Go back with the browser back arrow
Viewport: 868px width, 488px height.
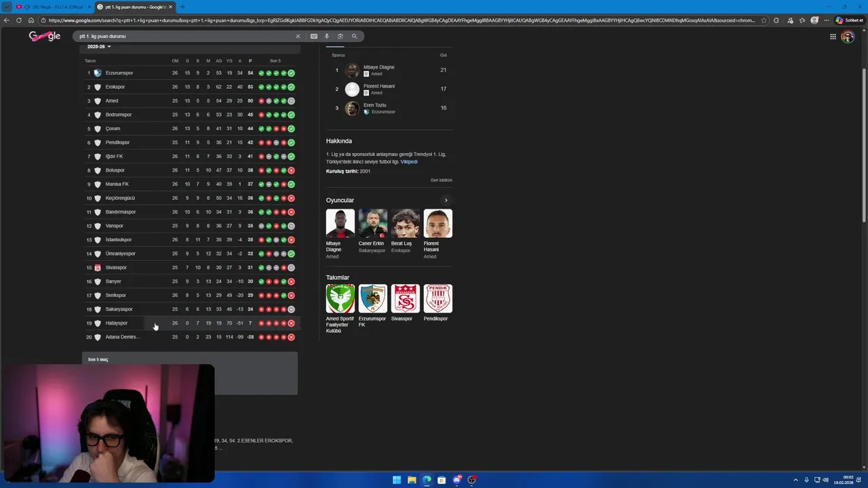7,20
